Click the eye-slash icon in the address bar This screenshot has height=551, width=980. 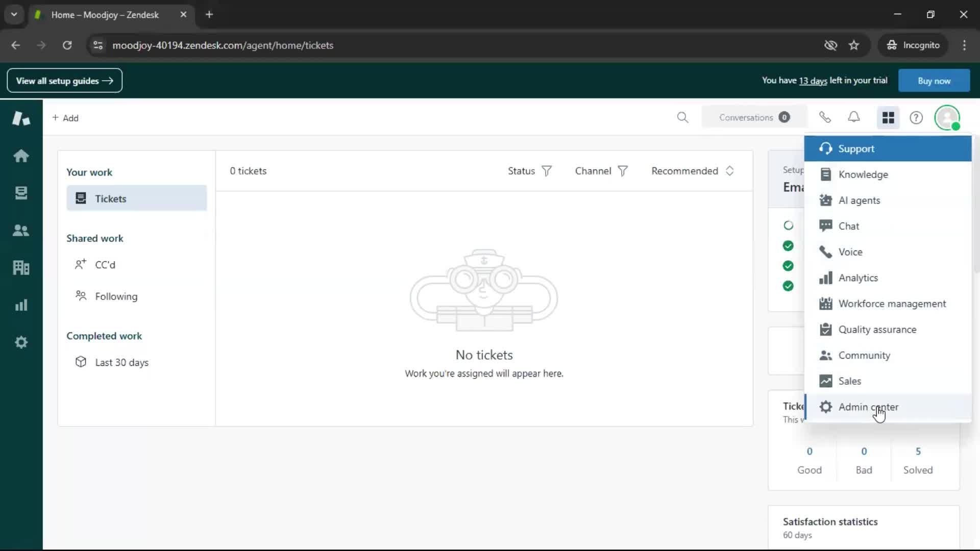pos(830,45)
